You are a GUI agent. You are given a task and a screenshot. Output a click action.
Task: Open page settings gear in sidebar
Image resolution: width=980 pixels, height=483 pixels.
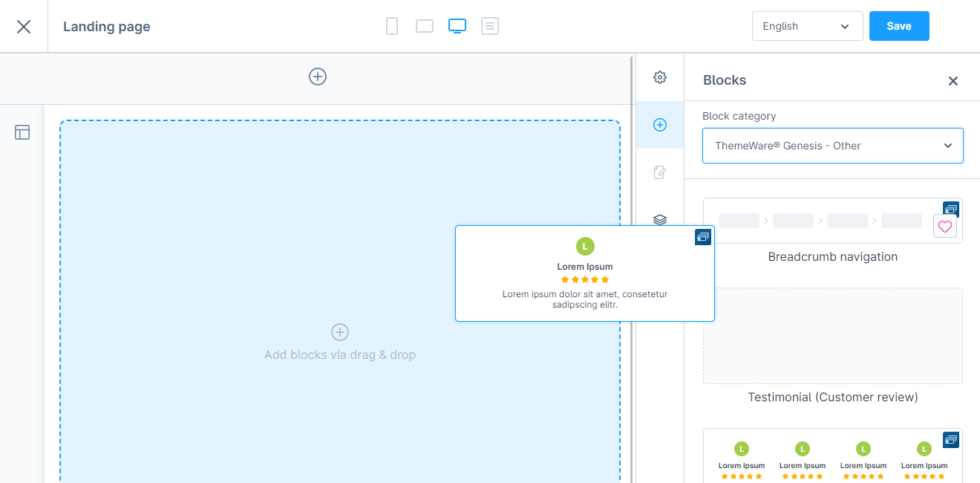(x=659, y=77)
